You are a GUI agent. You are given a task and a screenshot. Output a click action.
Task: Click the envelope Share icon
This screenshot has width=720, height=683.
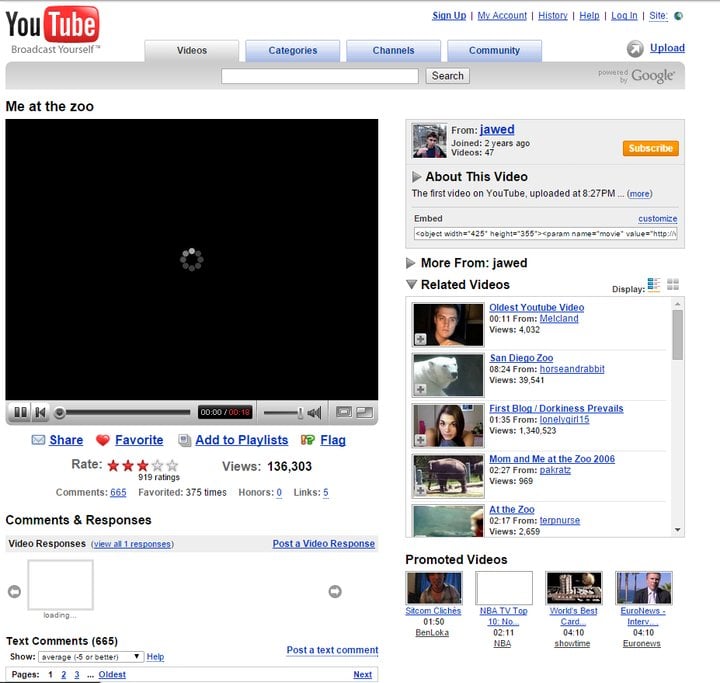tap(38, 440)
